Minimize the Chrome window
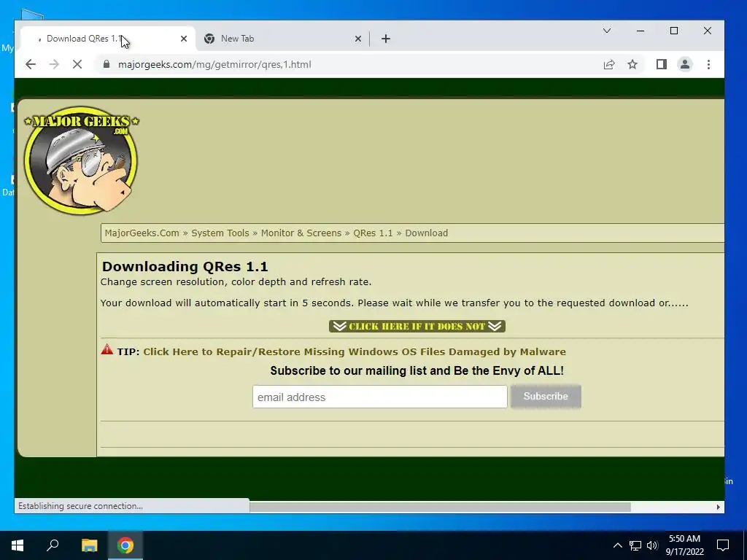The height and width of the screenshot is (560, 747). click(640, 31)
